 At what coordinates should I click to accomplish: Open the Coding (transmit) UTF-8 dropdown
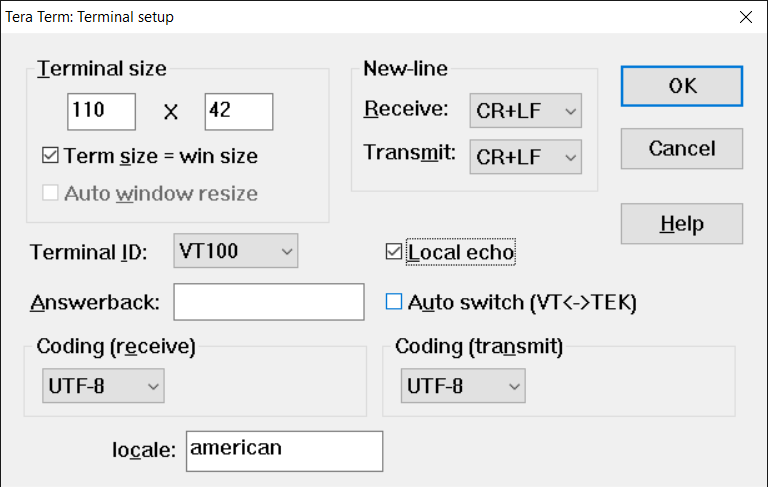point(462,385)
